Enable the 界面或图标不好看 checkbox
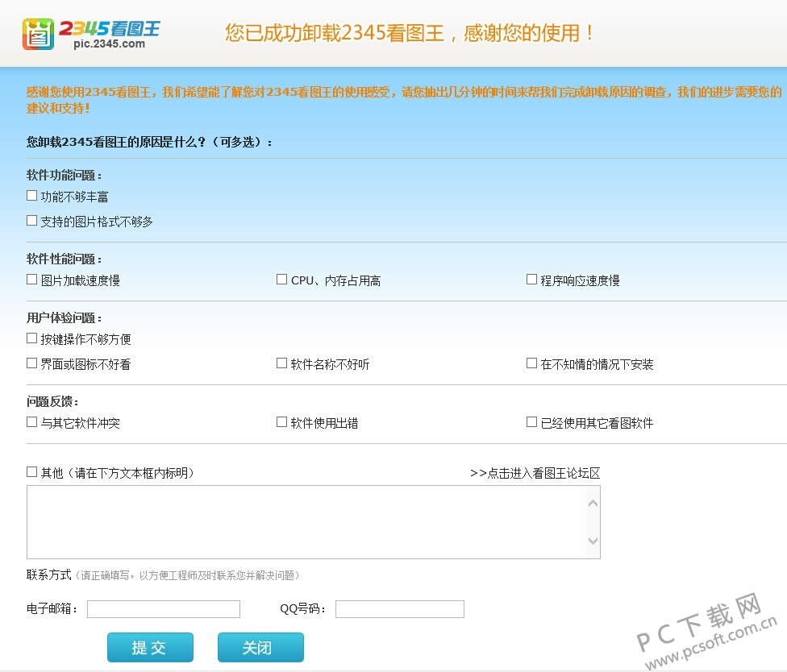This screenshot has width=787, height=672. [x=31, y=363]
